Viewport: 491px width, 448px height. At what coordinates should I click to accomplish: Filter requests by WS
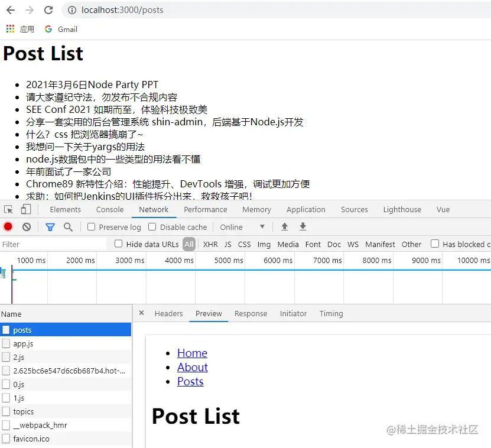click(x=353, y=244)
